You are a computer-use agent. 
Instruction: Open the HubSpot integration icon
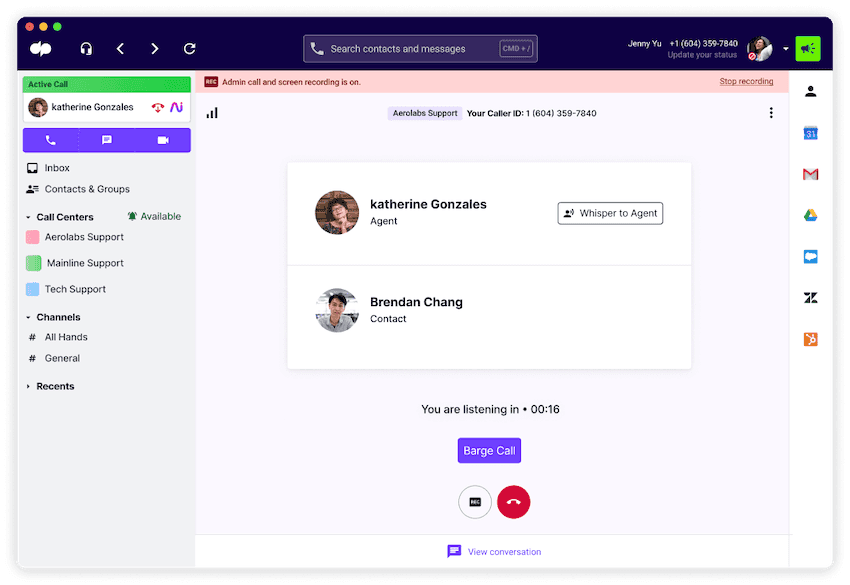click(x=811, y=339)
